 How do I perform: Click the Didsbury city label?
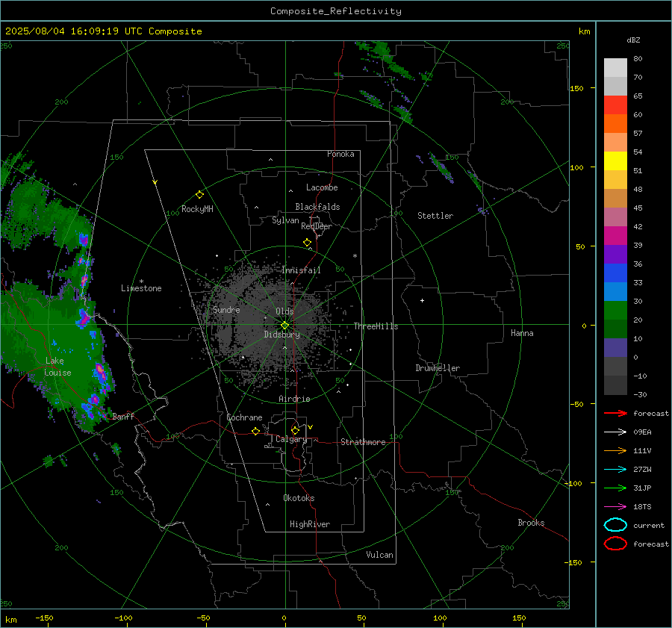pyautogui.click(x=281, y=335)
